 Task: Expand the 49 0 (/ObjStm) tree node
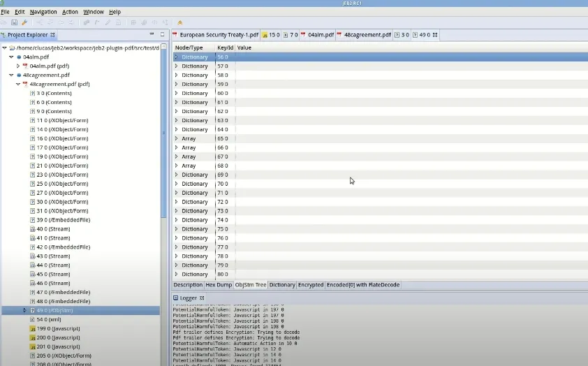click(x=24, y=310)
